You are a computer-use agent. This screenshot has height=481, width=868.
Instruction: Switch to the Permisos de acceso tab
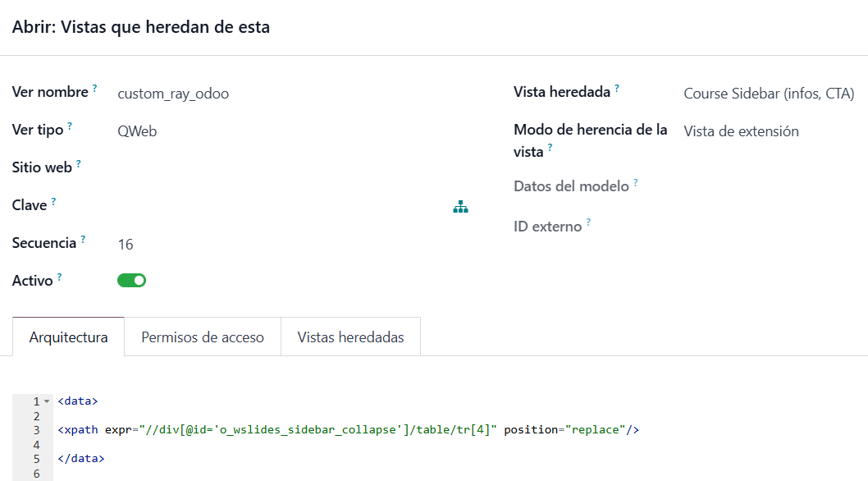click(x=203, y=337)
